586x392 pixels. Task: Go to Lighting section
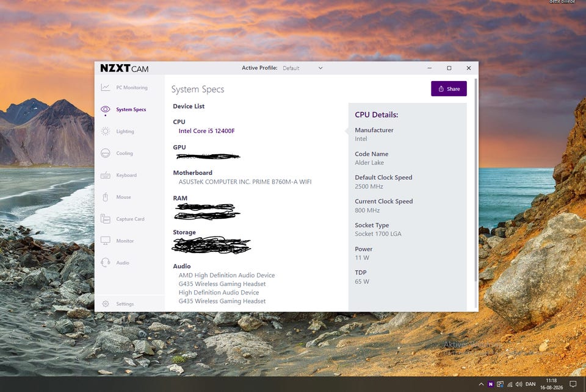[125, 132]
